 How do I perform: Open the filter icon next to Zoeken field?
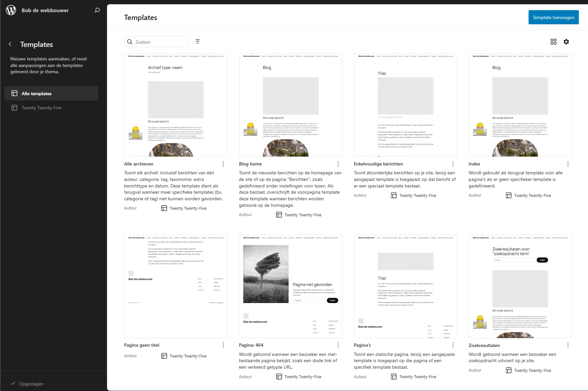pyautogui.click(x=197, y=42)
